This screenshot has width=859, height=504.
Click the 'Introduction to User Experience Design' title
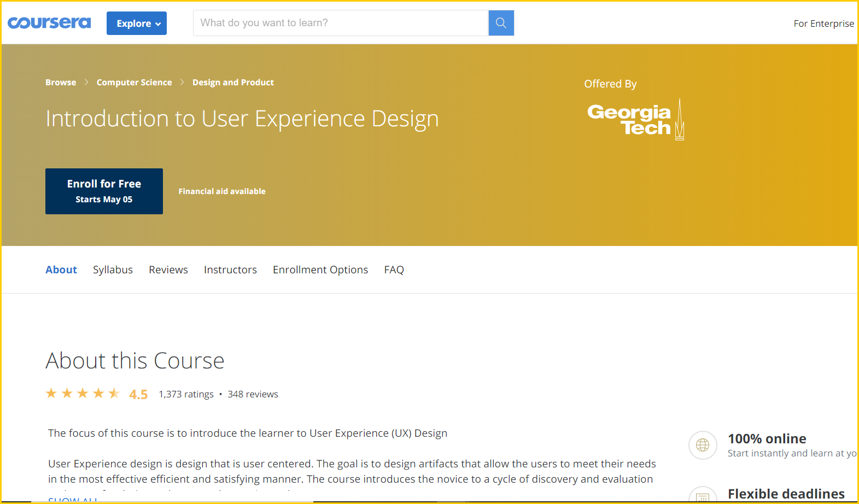[242, 119]
